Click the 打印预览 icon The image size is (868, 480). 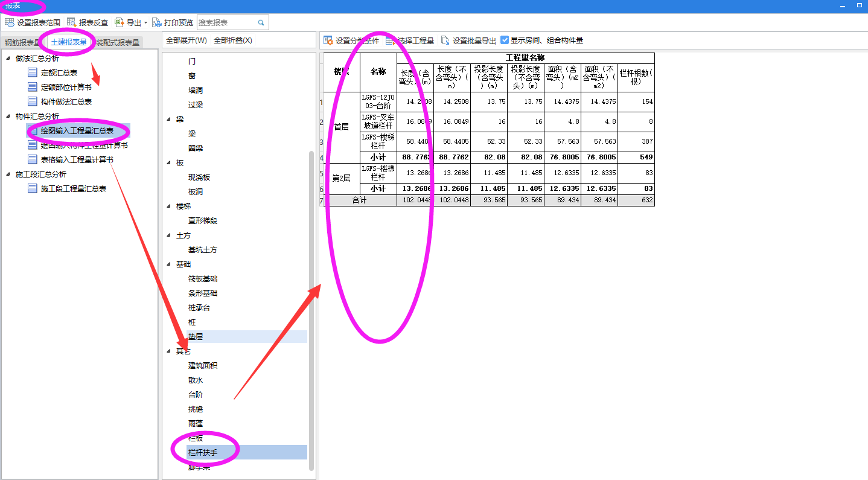click(156, 22)
